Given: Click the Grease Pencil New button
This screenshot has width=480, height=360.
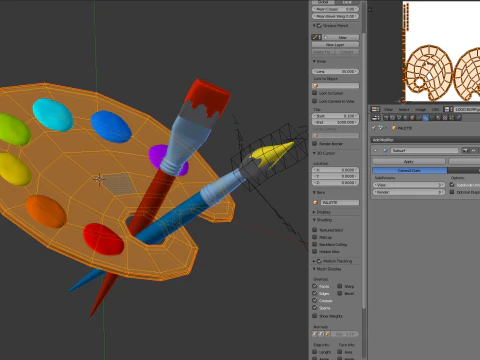Looking at the screenshot, I should coord(341,37).
